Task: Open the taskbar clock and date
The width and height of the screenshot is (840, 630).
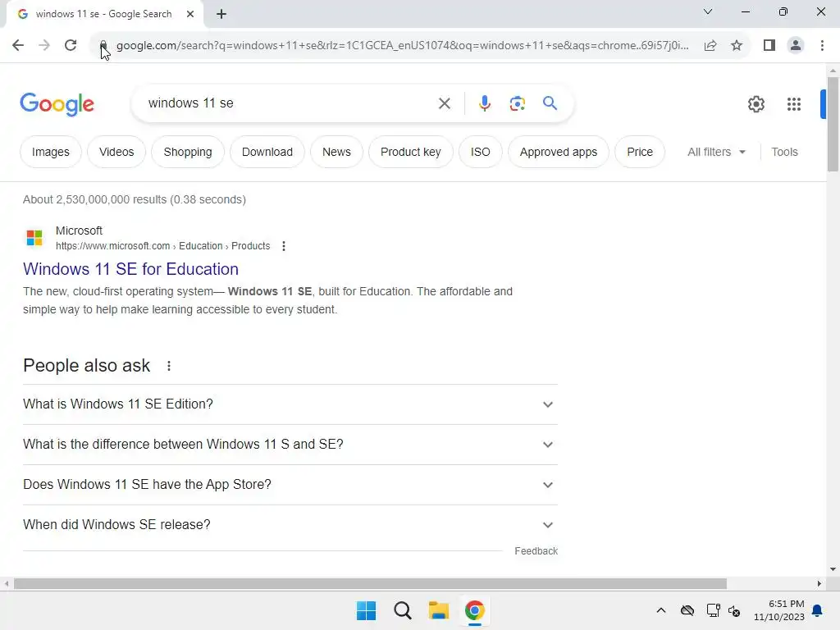Action: tap(779, 610)
